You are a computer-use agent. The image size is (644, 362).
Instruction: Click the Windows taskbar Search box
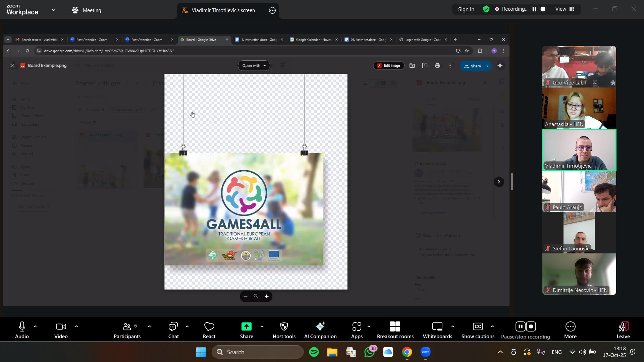pos(258,352)
